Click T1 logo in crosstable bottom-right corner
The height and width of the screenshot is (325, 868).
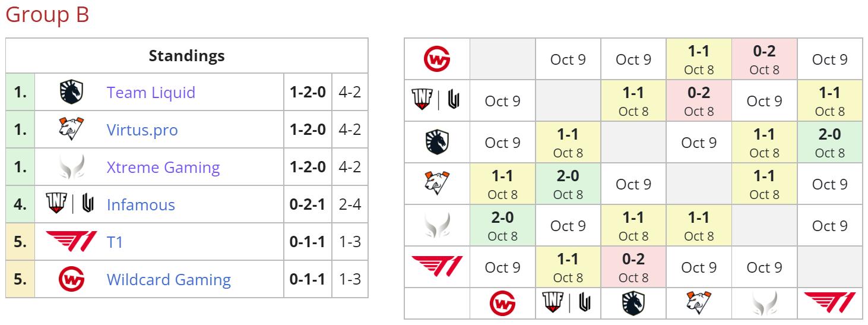click(829, 303)
